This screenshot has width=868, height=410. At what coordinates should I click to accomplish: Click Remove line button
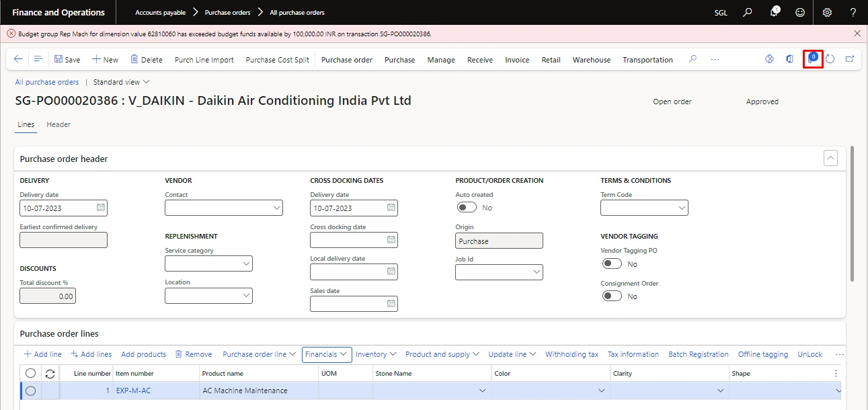(x=194, y=354)
